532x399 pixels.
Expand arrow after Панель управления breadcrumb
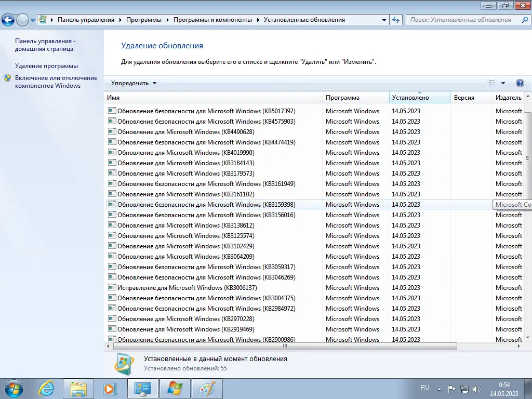click(121, 20)
